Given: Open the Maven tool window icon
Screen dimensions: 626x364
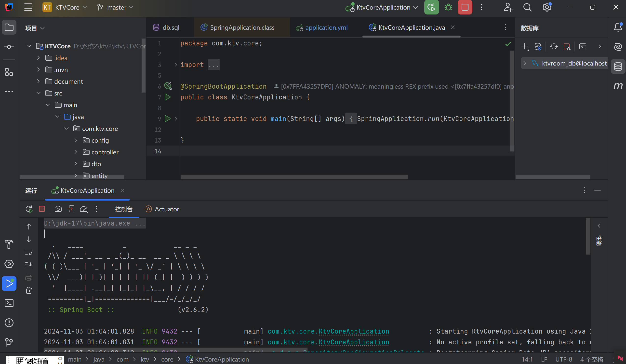Looking at the screenshot, I should [x=618, y=86].
